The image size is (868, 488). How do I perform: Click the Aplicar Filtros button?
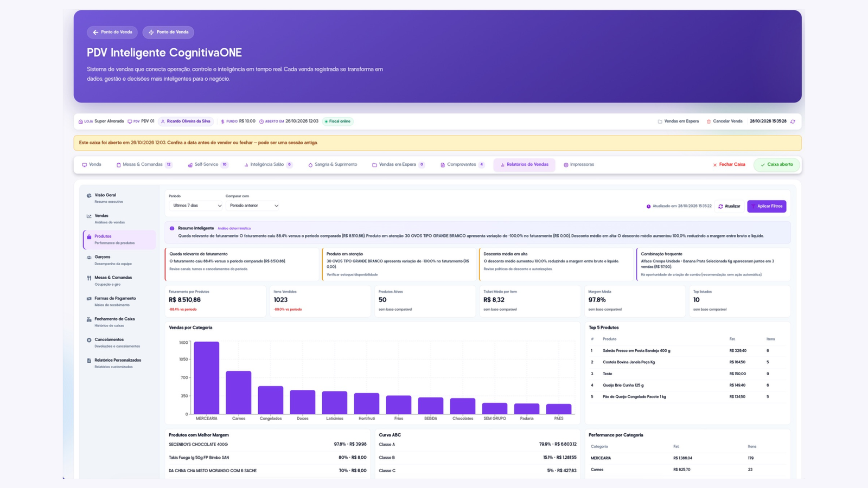767,206
